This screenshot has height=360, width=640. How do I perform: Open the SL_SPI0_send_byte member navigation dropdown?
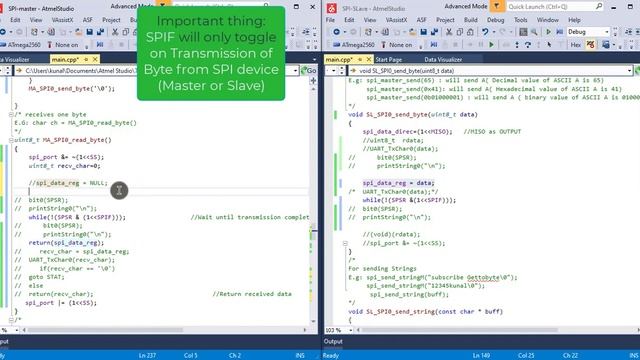(629, 71)
